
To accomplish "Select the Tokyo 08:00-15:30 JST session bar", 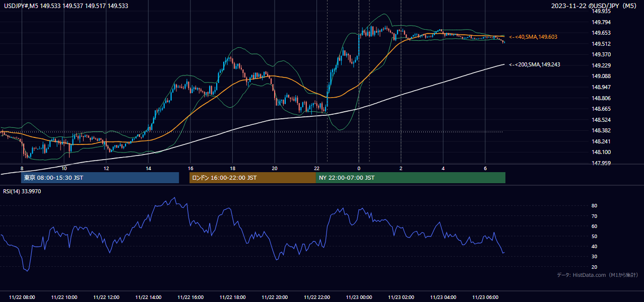I will coord(100,178).
